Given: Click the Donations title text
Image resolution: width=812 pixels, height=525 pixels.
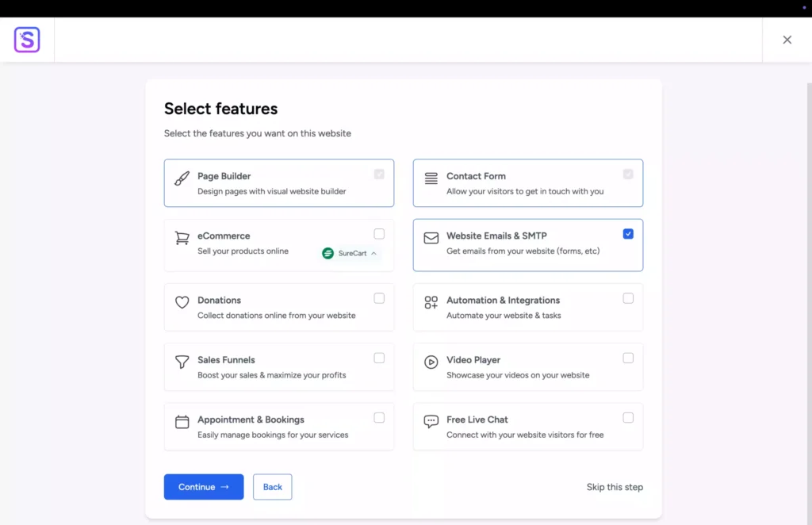Looking at the screenshot, I should point(219,301).
